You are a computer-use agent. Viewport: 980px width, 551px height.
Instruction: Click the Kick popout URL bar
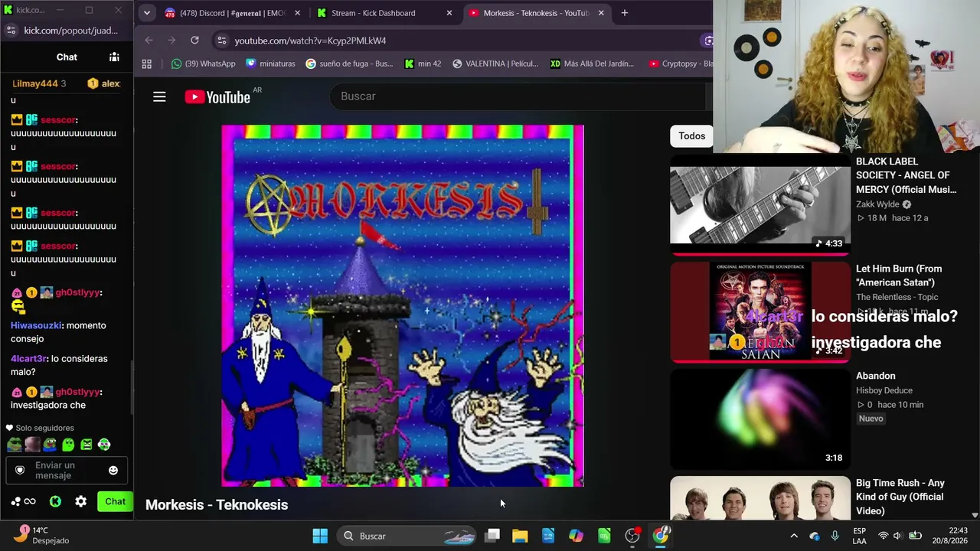(71, 31)
